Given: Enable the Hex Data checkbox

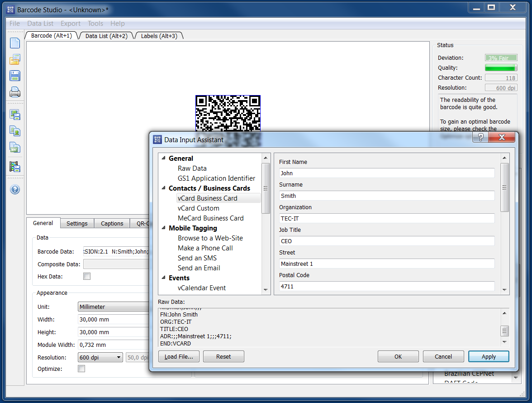Looking at the screenshot, I should pos(87,276).
